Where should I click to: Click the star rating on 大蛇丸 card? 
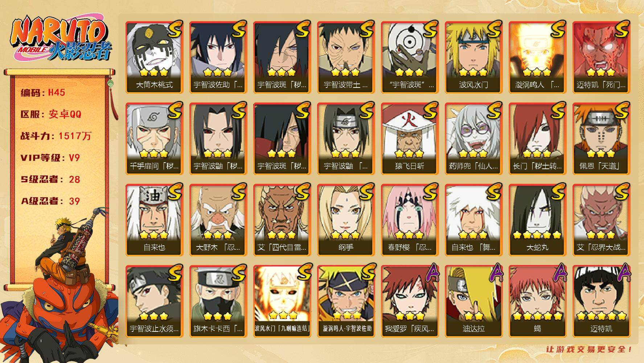pos(537,235)
